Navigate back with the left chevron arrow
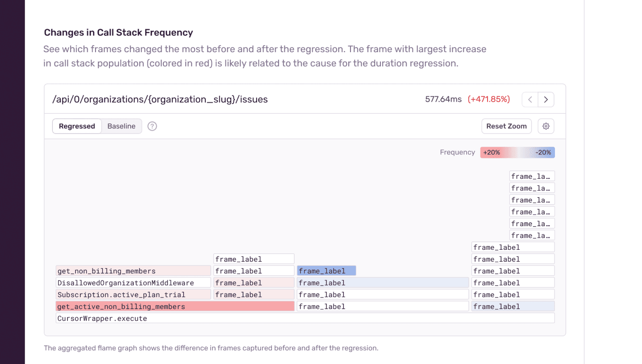642x364 pixels. pos(529,99)
